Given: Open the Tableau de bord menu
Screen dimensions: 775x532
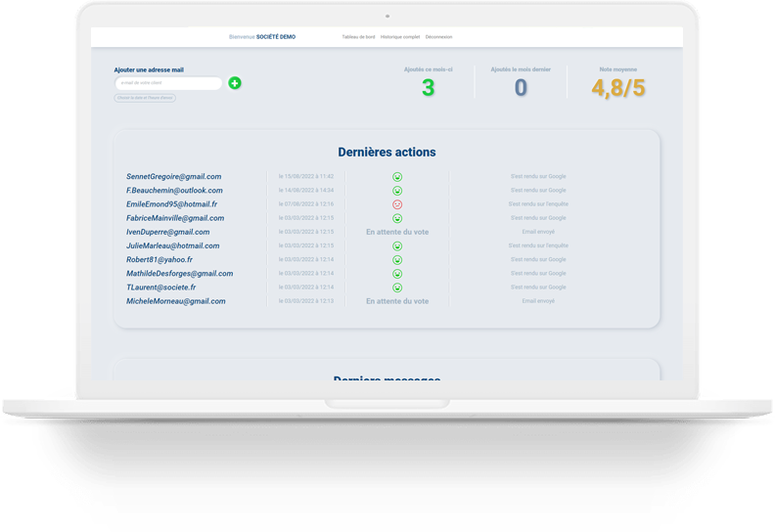Looking at the screenshot, I should (358, 37).
